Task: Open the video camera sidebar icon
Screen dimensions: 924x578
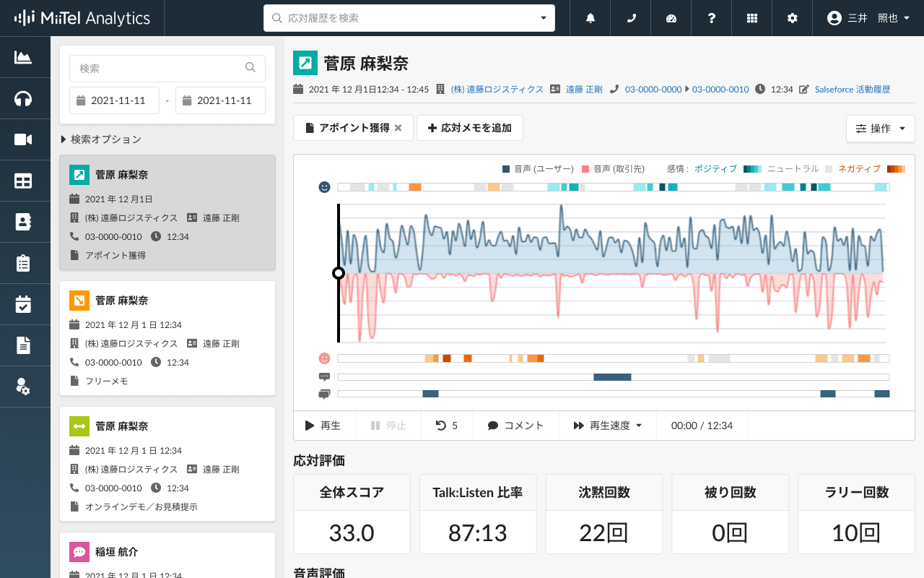Action: pos(24,139)
